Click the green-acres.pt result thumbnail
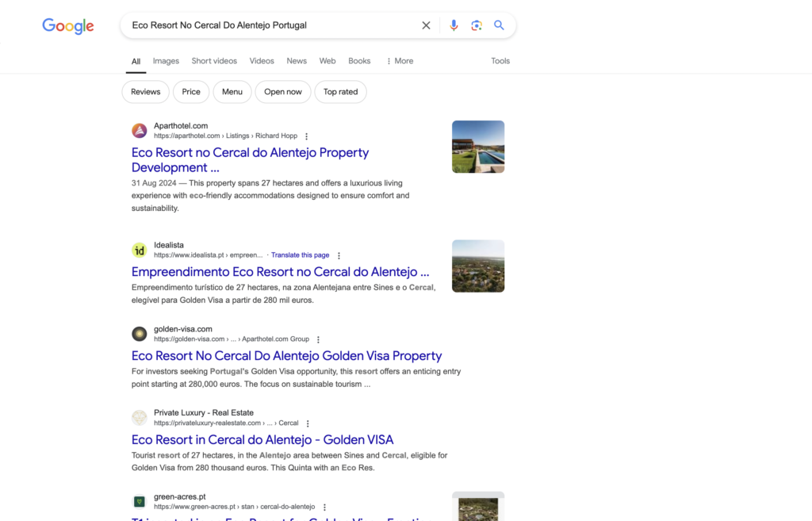The width and height of the screenshot is (812, 521). tap(478, 507)
